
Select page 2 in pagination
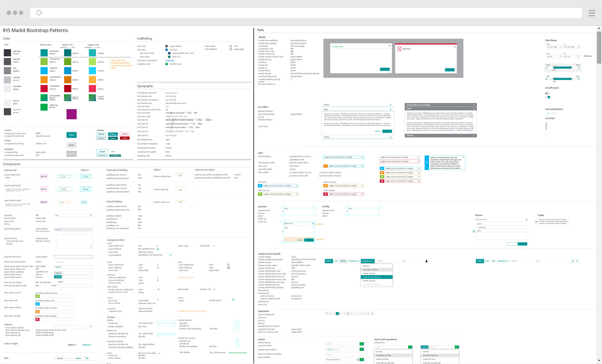[337, 313]
